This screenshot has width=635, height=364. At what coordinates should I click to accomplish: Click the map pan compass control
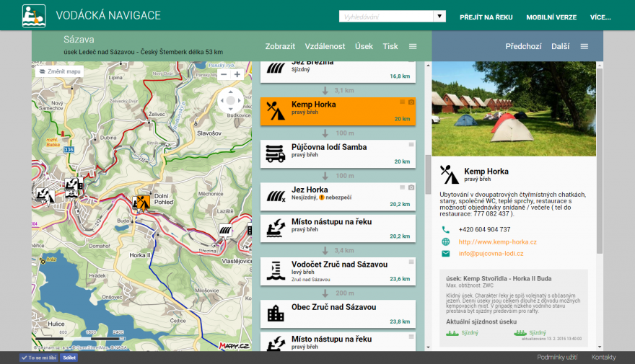point(230,101)
